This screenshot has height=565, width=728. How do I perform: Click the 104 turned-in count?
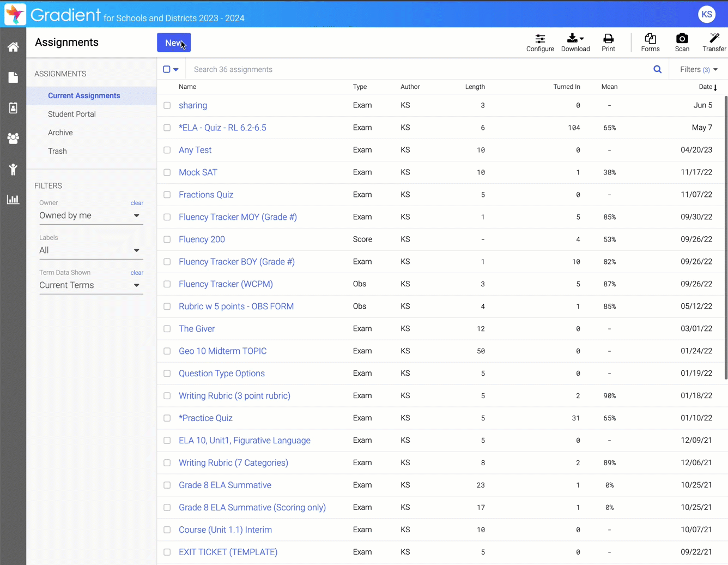pos(574,128)
